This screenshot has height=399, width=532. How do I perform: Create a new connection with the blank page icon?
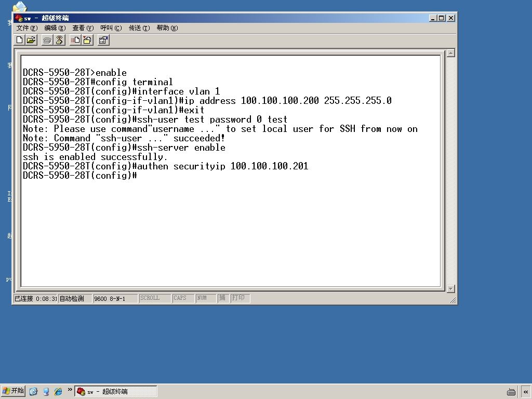click(x=20, y=41)
